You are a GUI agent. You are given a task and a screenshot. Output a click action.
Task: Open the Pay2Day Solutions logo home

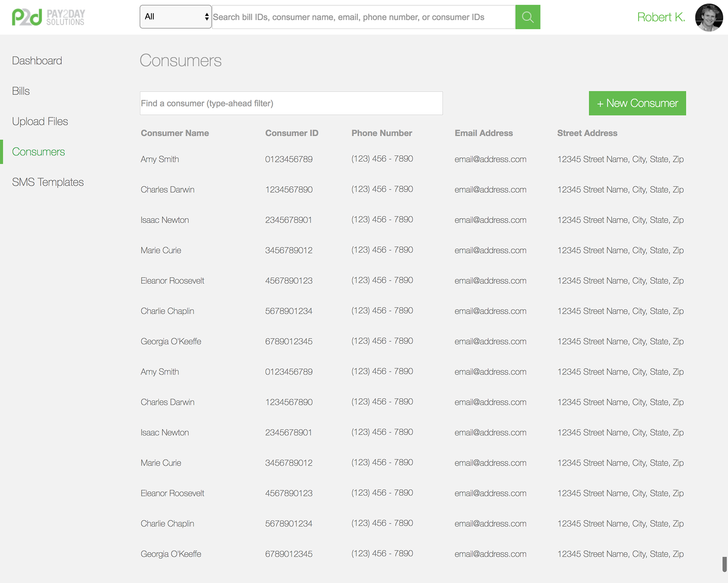48,17
